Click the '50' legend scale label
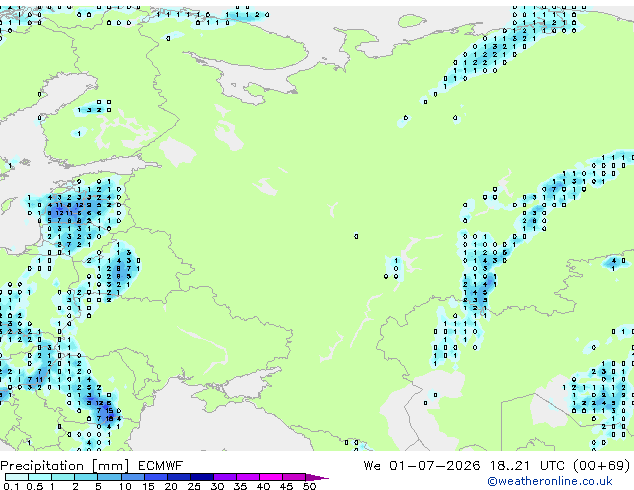This screenshot has height=490, width=634. (309, 486)
